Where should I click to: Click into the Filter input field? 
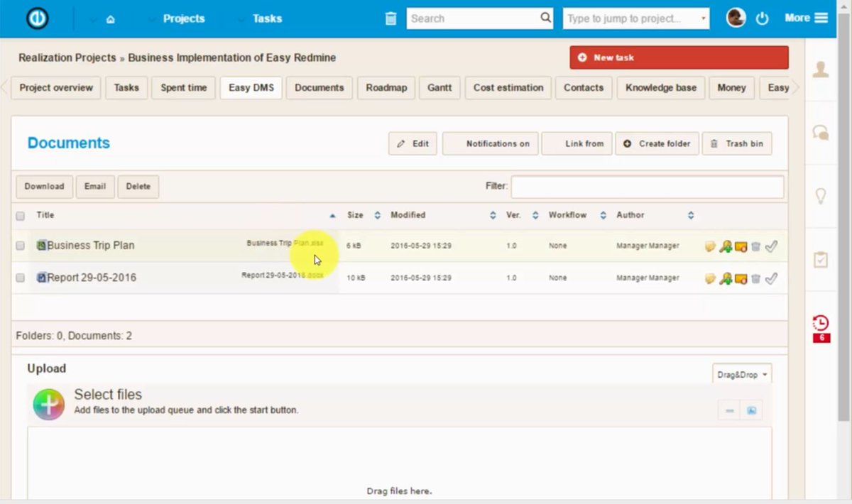pyautogui.click(x=648, y=187)
